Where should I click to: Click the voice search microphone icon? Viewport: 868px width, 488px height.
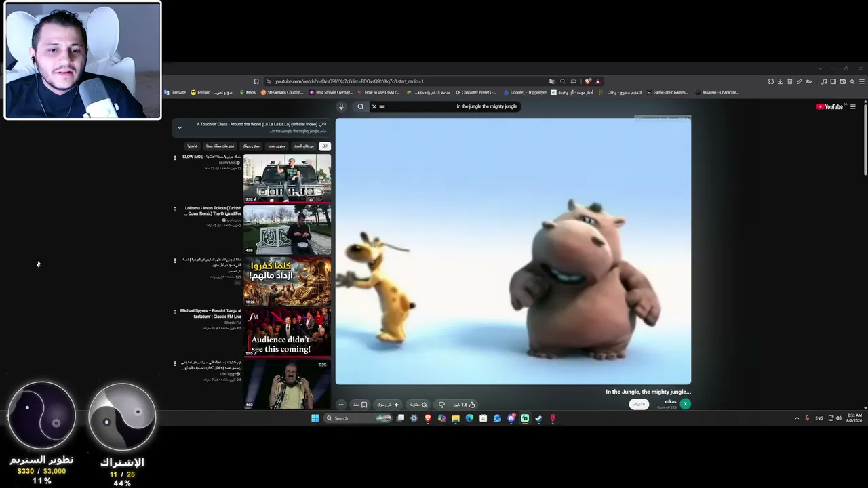[341, 106]
